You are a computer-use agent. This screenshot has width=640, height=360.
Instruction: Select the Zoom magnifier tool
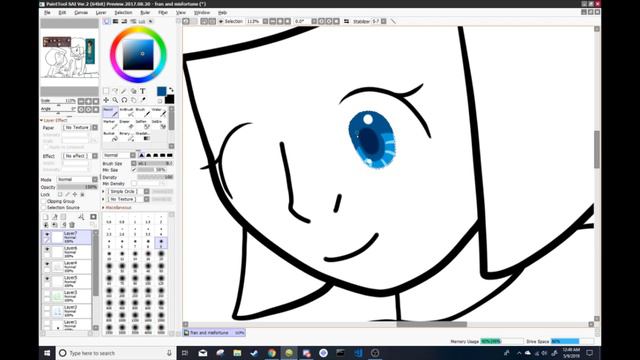click(x=115, y=100)
